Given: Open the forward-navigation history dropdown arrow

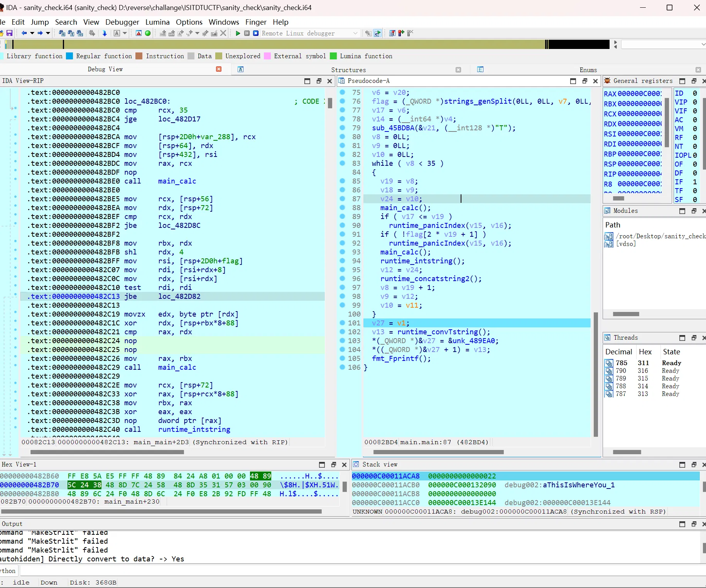Looking at the screenshot, I should 48,34.
